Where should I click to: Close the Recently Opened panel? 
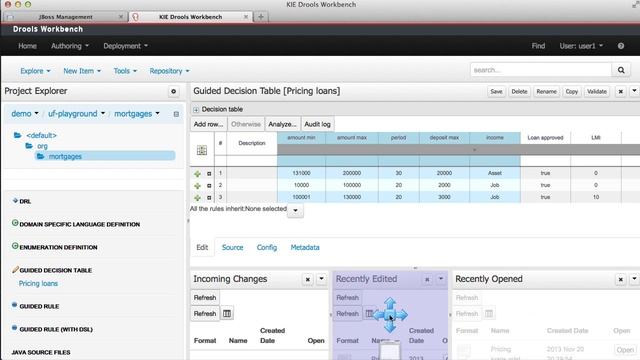[620, 279]
